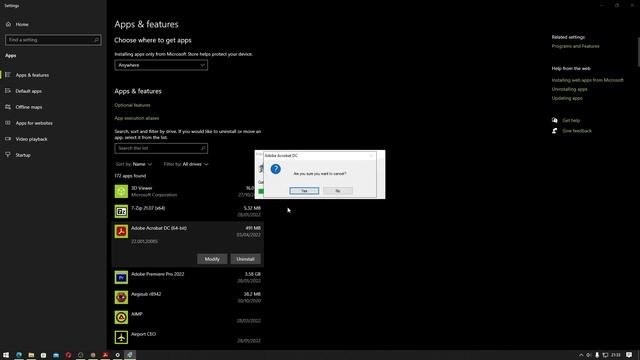Open Offline maps settings page

click(29, 107)
